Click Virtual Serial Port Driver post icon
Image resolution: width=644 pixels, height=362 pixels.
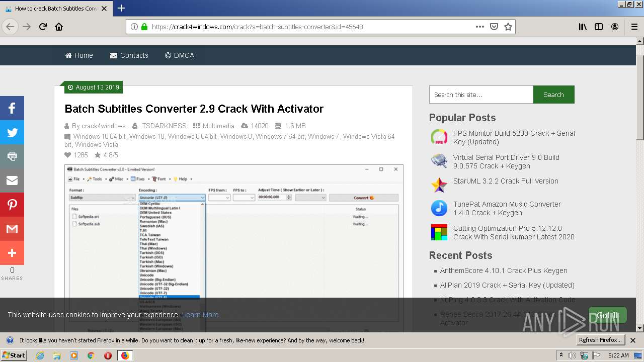click(x=439, y=161)
